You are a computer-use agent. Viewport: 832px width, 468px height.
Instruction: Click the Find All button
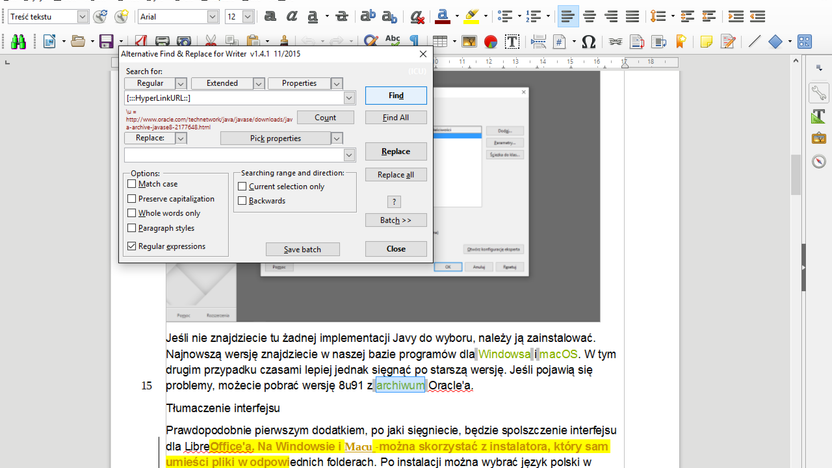(x=396, y=117)
